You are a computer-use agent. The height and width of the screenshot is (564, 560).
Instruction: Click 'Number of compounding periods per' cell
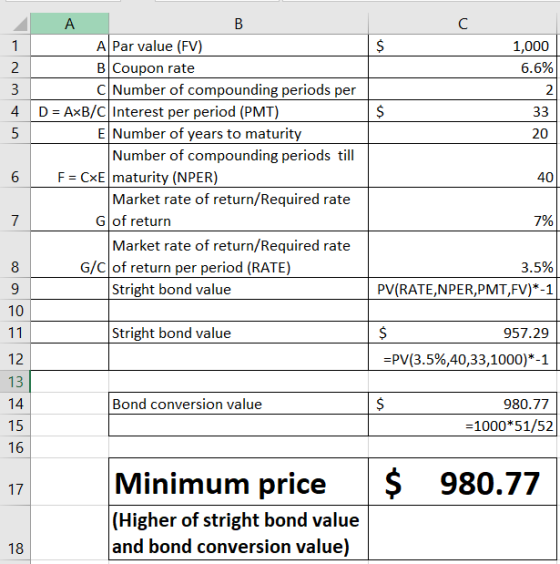point(238,90)
